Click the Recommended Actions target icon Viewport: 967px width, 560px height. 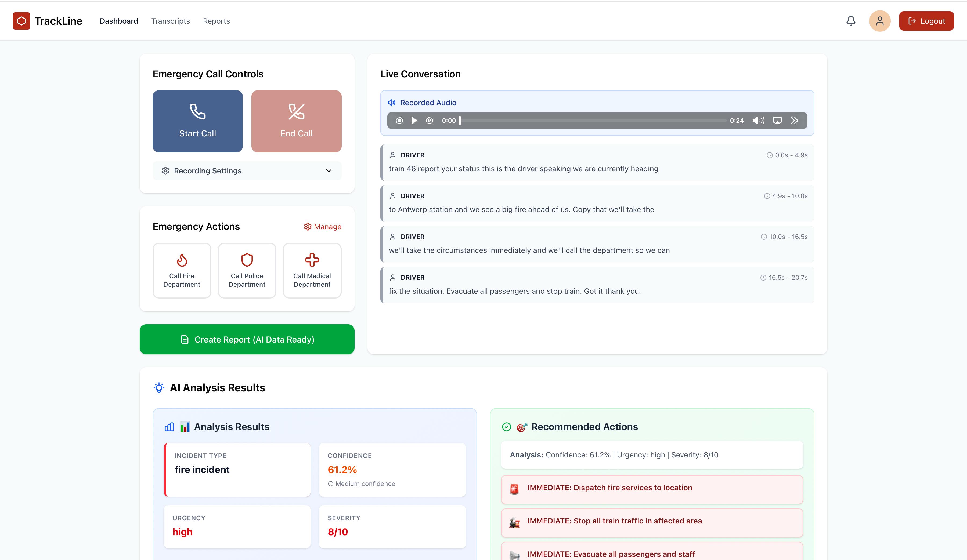pyautogui.click(x=522, y=427)
